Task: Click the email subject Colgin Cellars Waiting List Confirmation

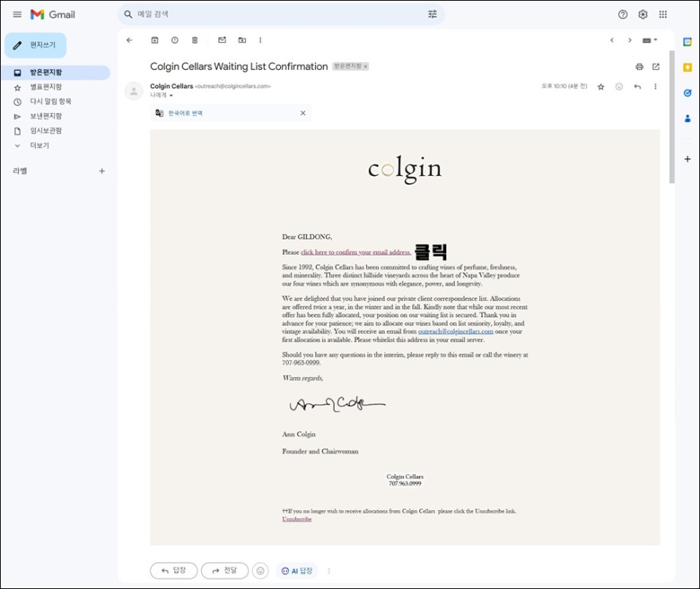Action: [x=239, y=67]
